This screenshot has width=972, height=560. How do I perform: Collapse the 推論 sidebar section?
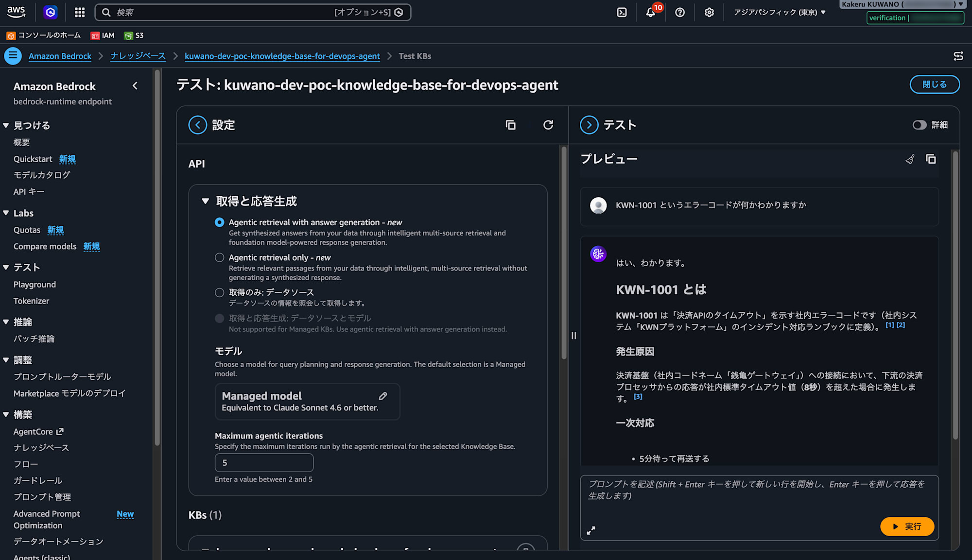pos(6,322)
